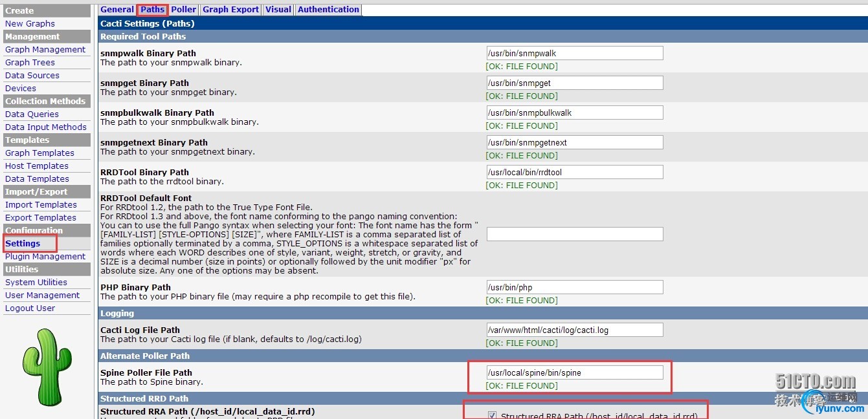Open Data Sources page

click(x=32, y=75)
